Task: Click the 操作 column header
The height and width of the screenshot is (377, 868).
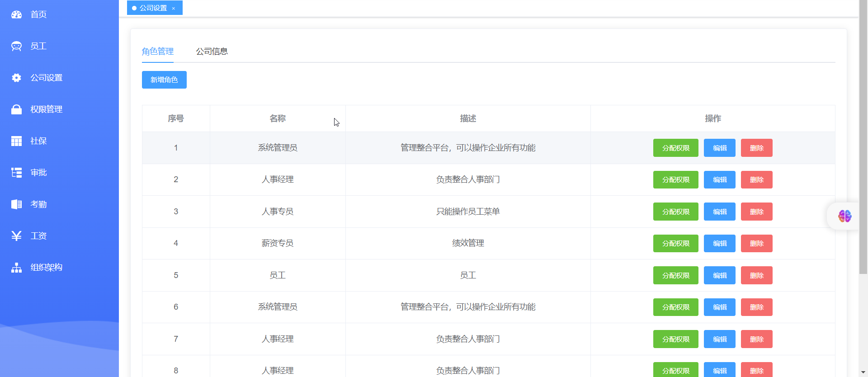Action: click(x=713, y=118)
